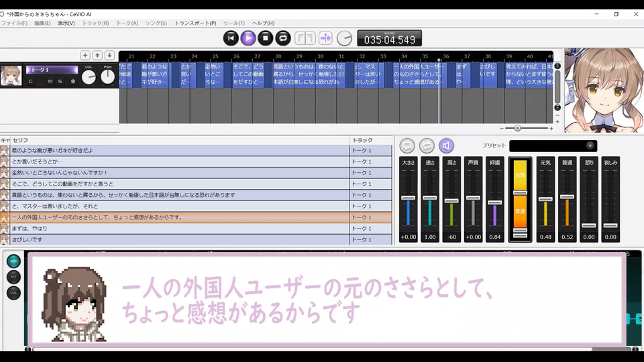Viewport: 644px width, 362px height.
Task: Click the 抑揚 value 0.84
Action: [495, 237]
